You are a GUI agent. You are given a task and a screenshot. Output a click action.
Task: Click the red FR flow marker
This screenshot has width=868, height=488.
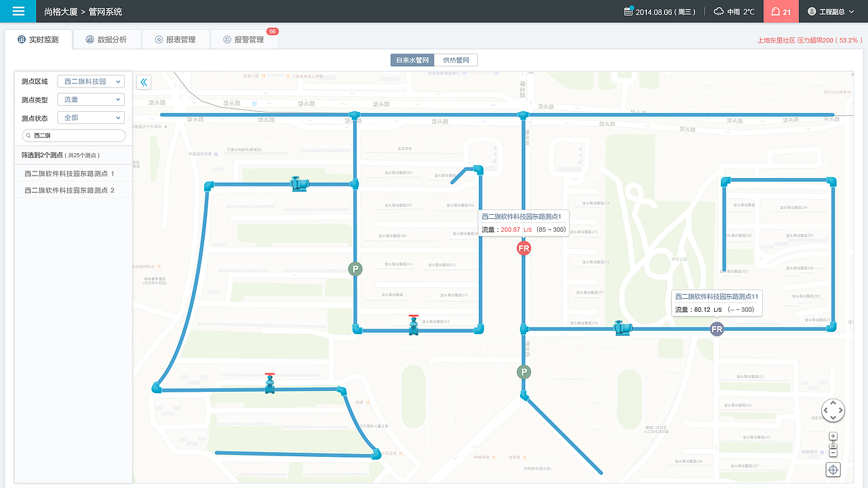pyautogui.click(x=524, y=249)
